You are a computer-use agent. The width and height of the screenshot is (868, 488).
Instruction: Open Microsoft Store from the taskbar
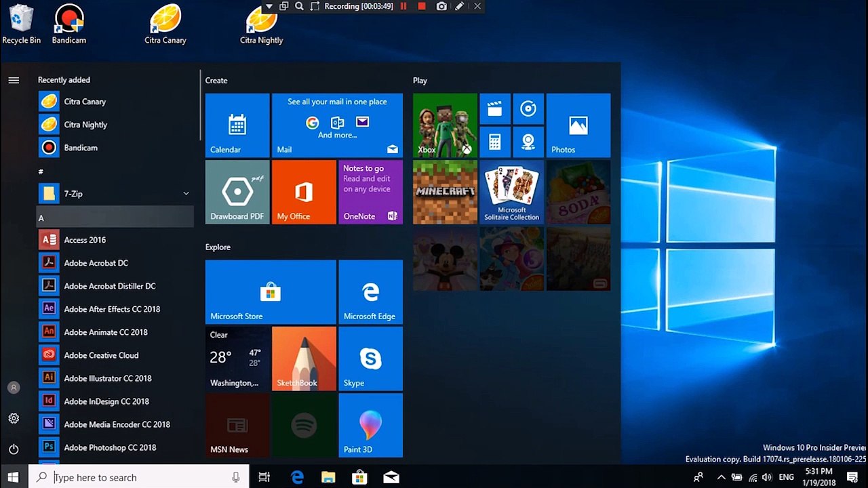pos(359,477)
